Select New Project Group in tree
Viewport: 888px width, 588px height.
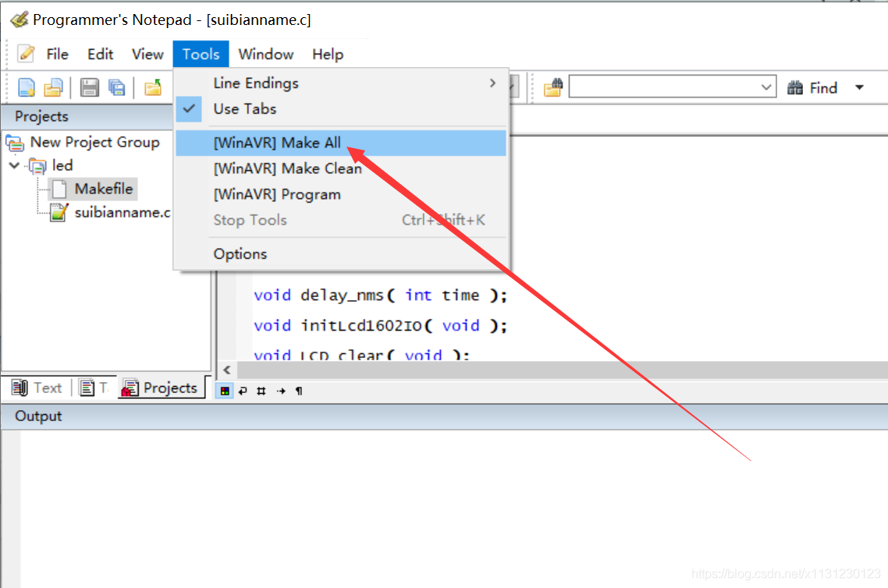click(x=94, y=142)
